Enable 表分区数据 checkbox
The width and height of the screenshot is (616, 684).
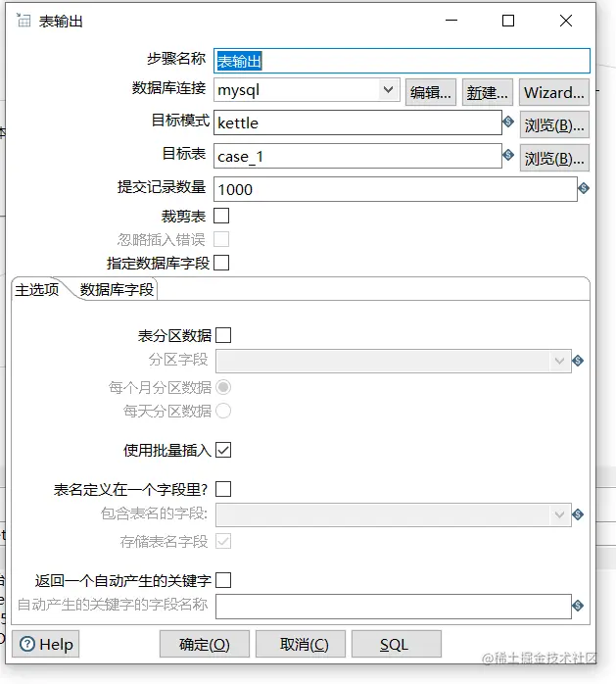pos(223,335)
